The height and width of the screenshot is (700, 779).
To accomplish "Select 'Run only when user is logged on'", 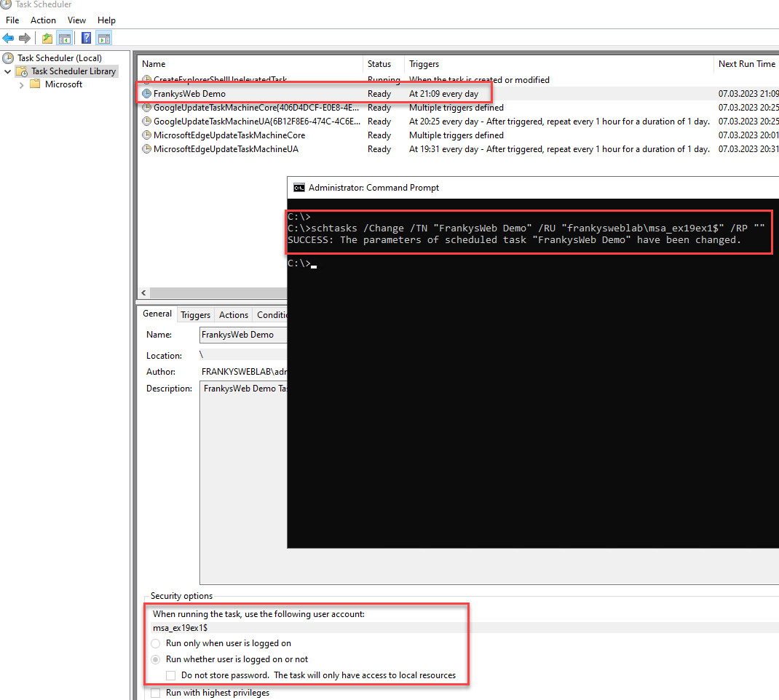I will pyautogui.click(x=156, y=643).
